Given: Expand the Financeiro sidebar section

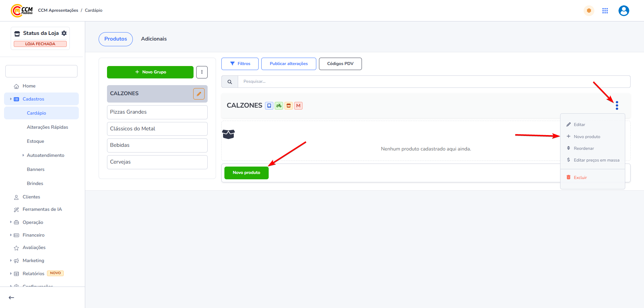Looking at the screenshot, I should 33,235.
